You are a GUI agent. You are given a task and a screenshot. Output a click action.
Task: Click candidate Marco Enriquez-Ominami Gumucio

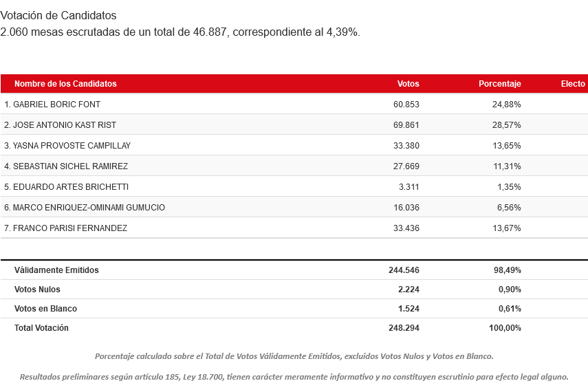pos(85,207)
